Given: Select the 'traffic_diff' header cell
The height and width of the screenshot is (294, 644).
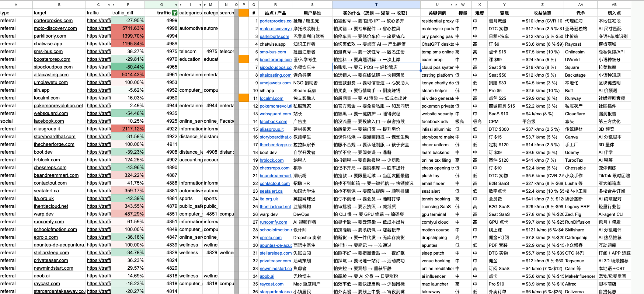Looking at the screenshot, I should tap(128, 13).
